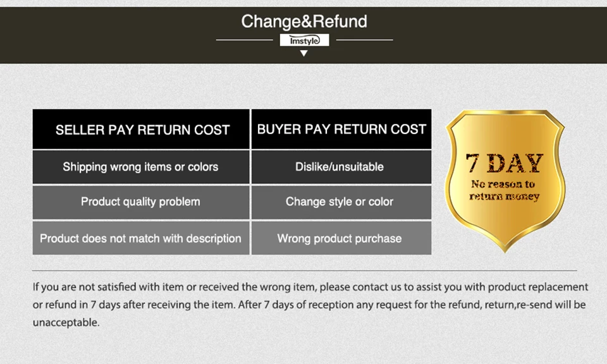Click Product does not match with description
607x364 pixels.
[141, 238]
